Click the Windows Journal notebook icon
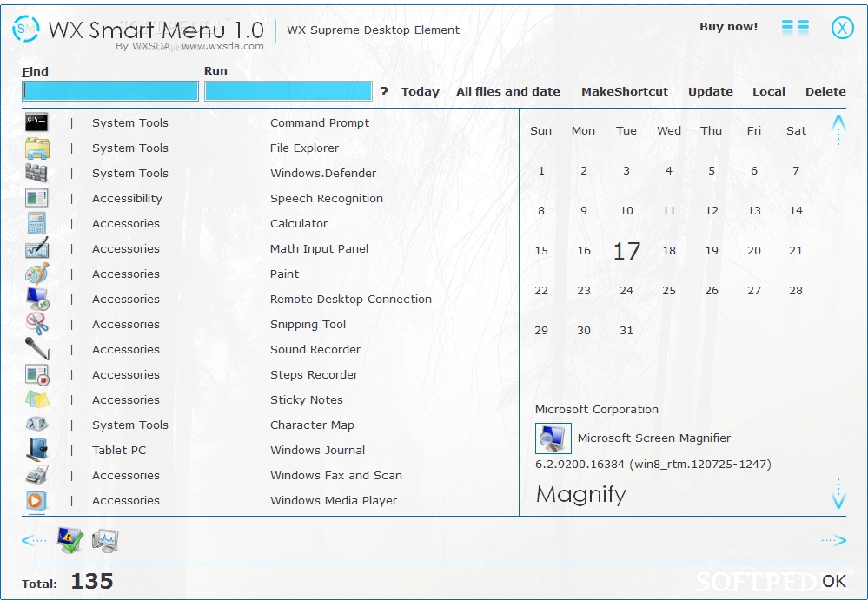The height and width of the screenshot is (600, 868). [37, 450]
